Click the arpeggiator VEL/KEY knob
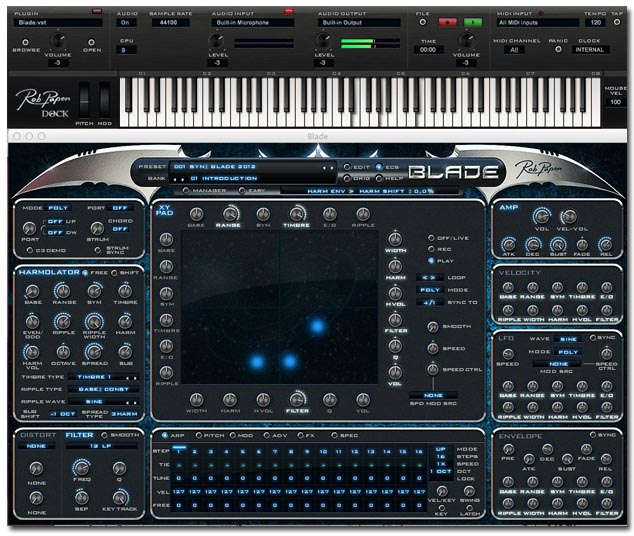The width and height of the screenshot is (634, 536). 442,491
